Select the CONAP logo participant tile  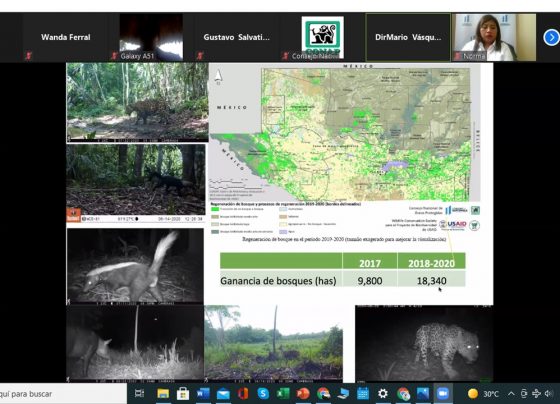322,38
